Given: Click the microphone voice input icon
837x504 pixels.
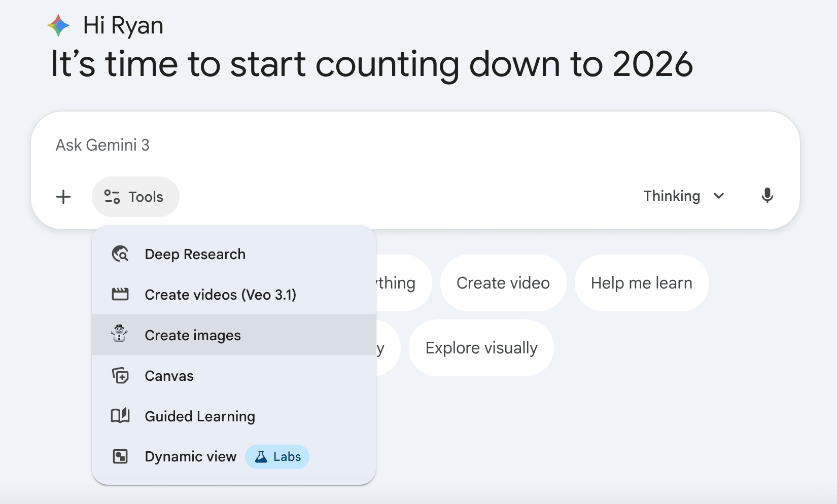Looking at the screenshot, I should pos(767,196).
